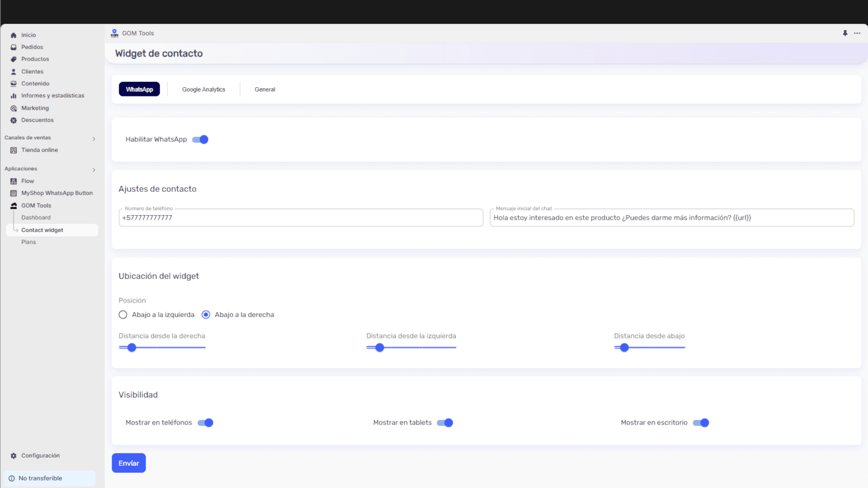Click the Productos tag icon

coord(14,60)
